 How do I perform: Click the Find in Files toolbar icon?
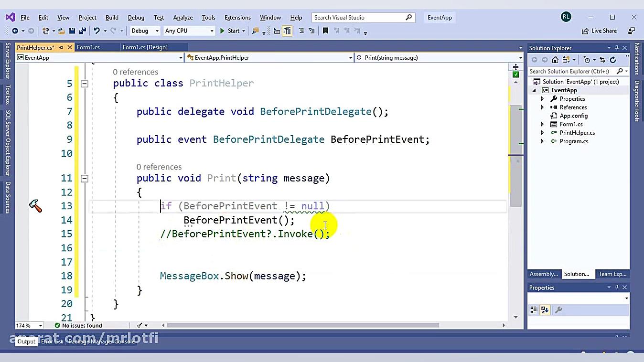[x=255, y=31]
